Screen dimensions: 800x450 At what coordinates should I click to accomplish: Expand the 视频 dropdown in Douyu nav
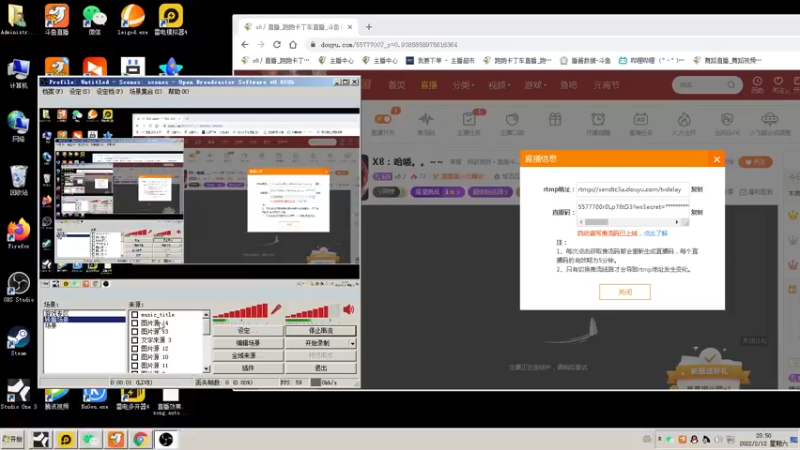pos(499,85)
